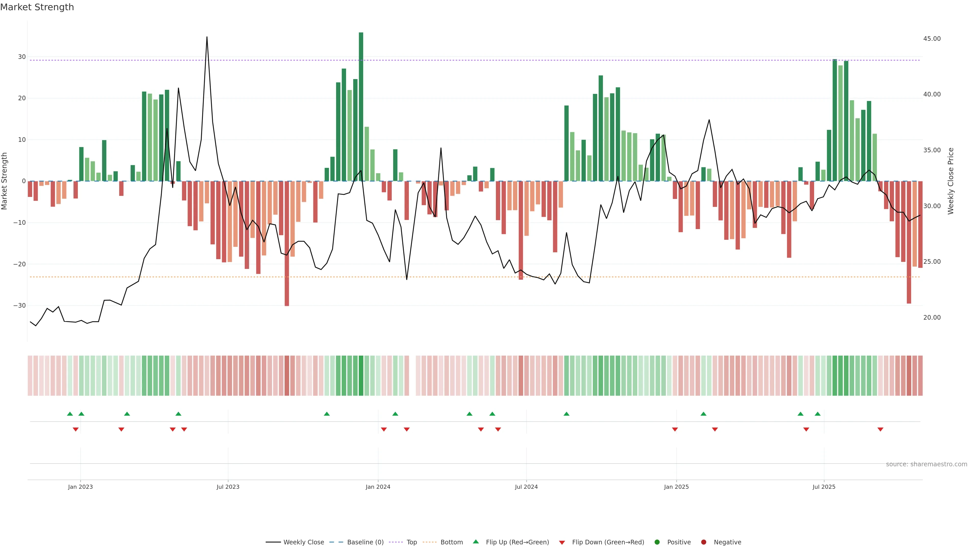The width and height of the screenshot is (980, 551).
Task: Click the weekly close price peak point
Action: [x=207, y=37]
